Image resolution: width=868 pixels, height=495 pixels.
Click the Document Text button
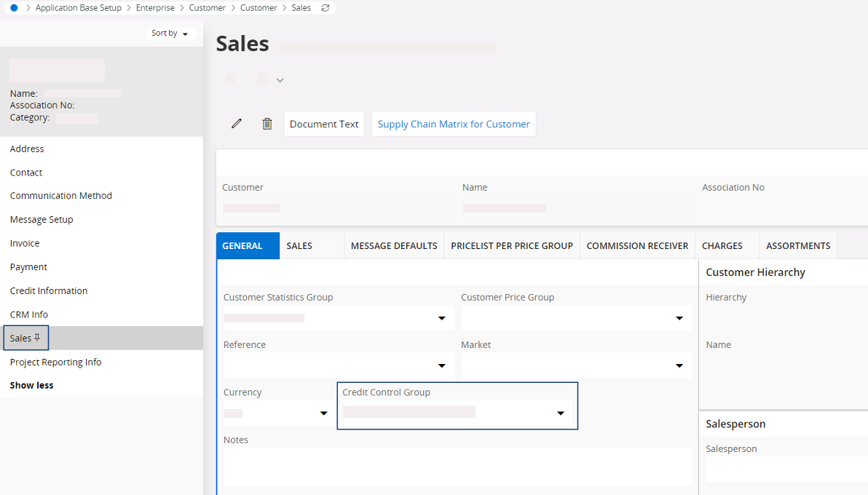[x=324, y=124]
